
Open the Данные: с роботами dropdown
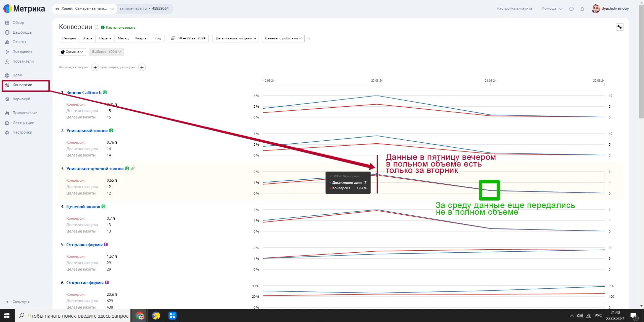point(283,38)
